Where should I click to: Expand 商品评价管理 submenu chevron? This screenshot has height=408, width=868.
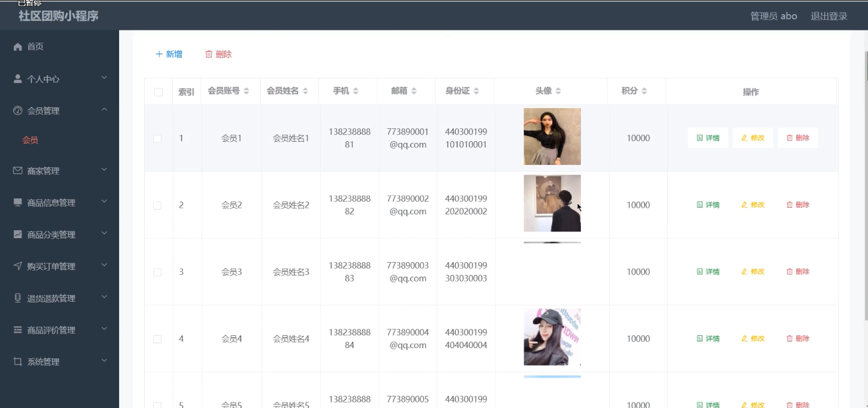pos(104,329)
